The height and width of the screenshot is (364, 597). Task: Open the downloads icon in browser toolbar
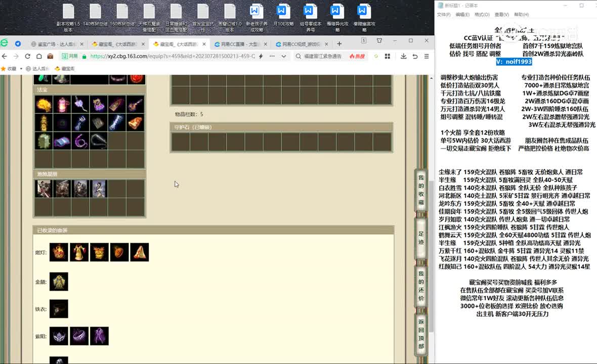(x=403, y=56)
